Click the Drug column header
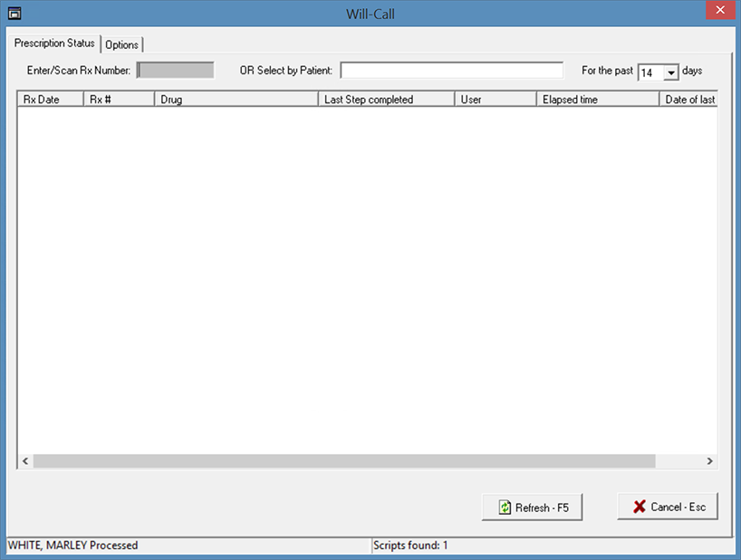741x560 pixels. [236, 100]
